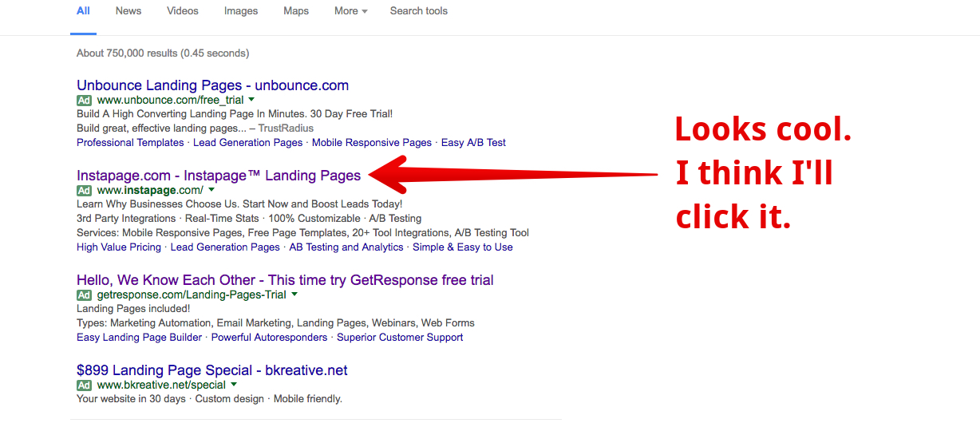Viewport: 980px width, 427px height.
Task: Click the www.unbounce.com/free_trial URL text
Action: [x=170, y=101]
